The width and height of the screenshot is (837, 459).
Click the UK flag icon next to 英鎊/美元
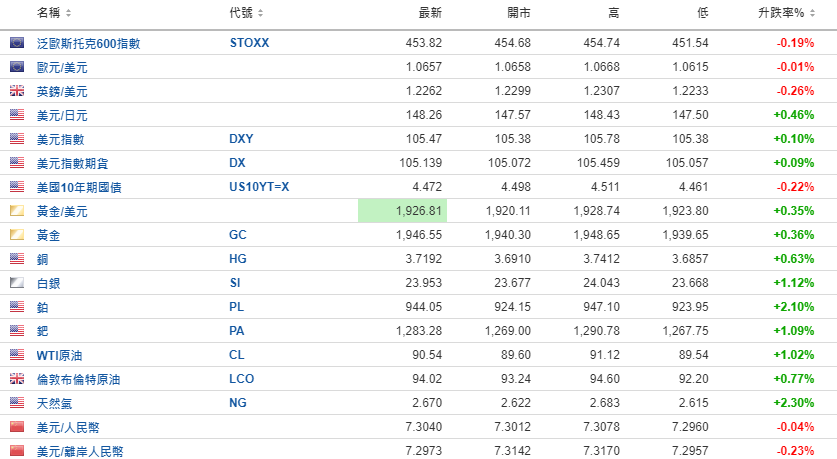tap(17, 91)
